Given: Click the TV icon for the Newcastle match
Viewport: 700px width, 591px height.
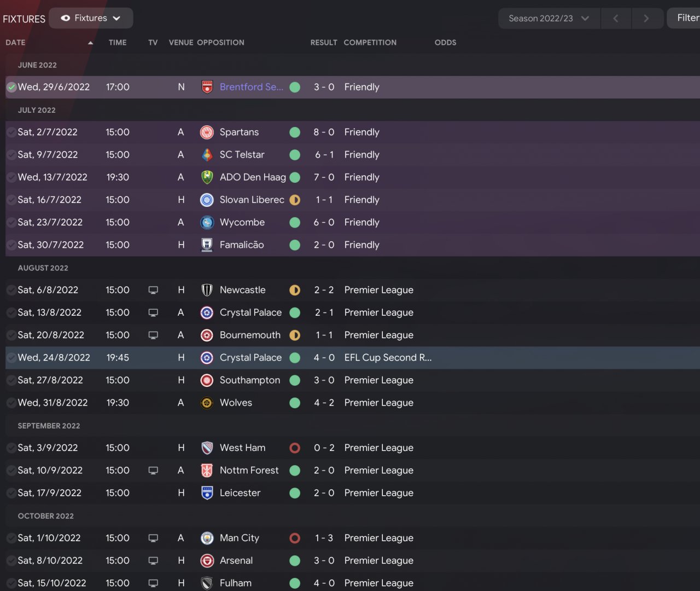Looking at the screenshot, I should (153, 290).
